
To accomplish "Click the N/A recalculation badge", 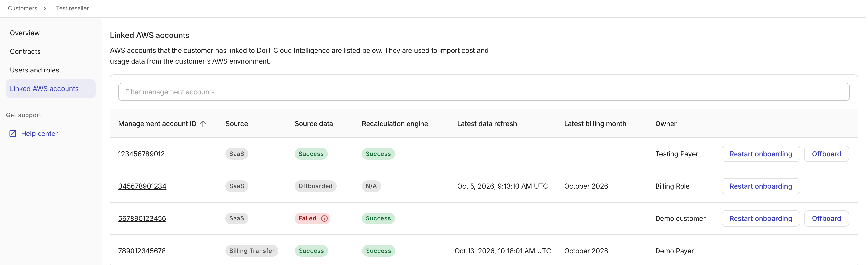I will (x=371, y=186).
